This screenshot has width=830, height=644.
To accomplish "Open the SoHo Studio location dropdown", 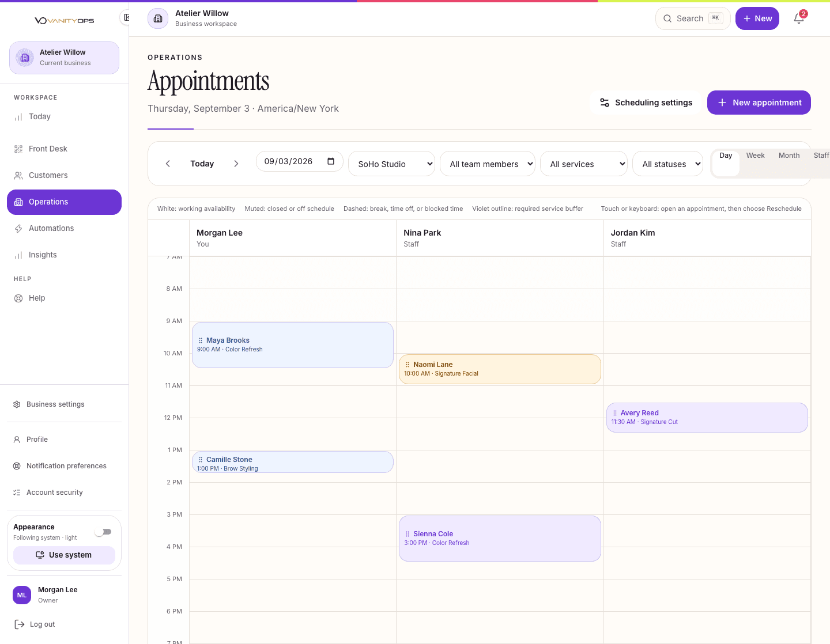I will (391, 164).
